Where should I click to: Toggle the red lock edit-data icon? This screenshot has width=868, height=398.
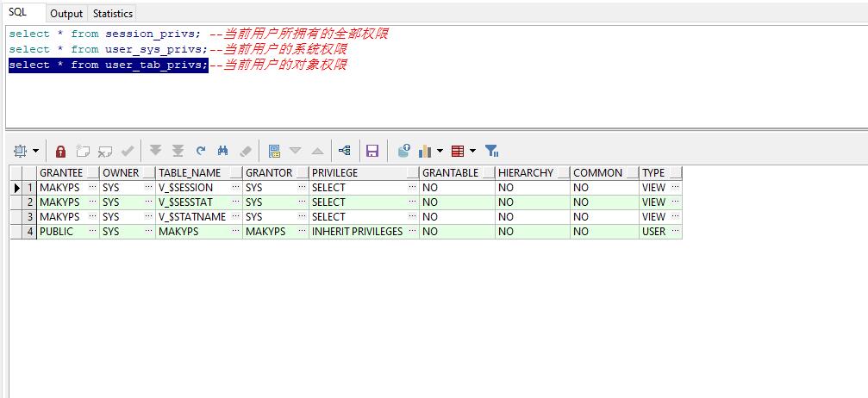(61, 151)
